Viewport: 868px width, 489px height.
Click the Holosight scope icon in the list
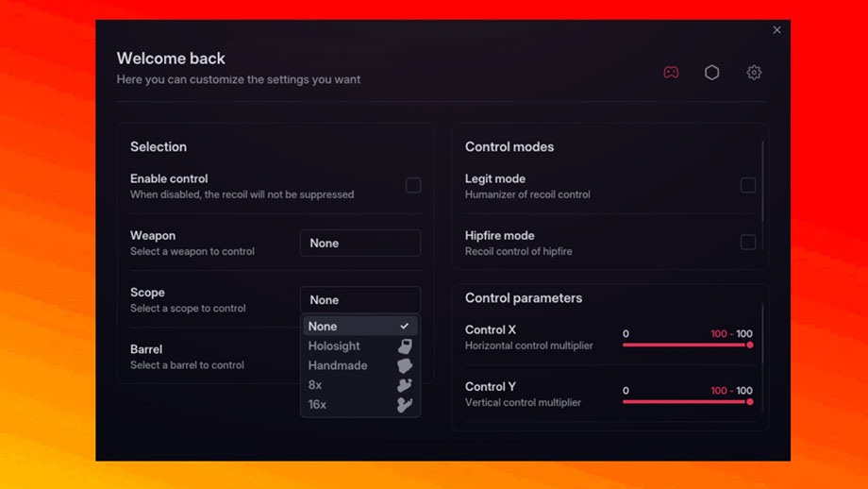pyautogui.click(x=405, y=346)
